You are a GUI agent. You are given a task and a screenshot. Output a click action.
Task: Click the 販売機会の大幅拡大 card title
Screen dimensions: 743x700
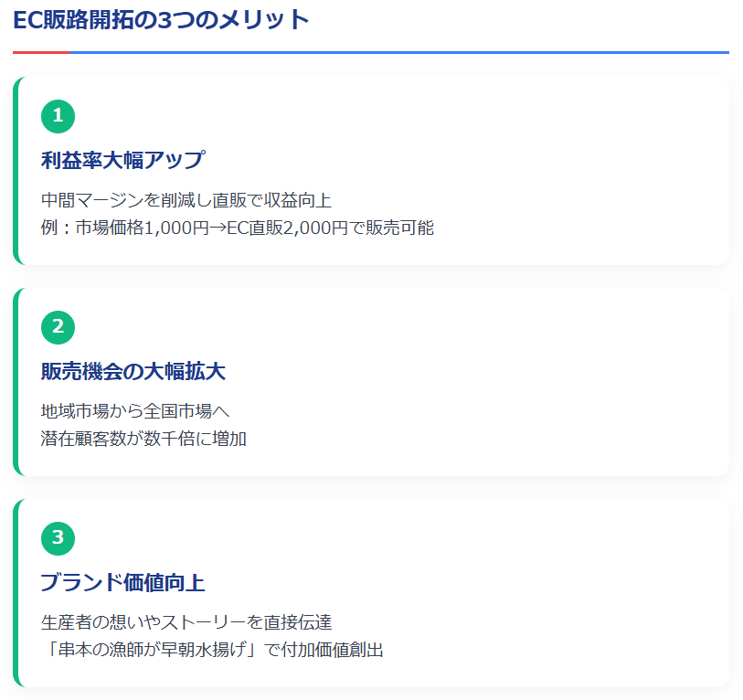pos(133,371)
